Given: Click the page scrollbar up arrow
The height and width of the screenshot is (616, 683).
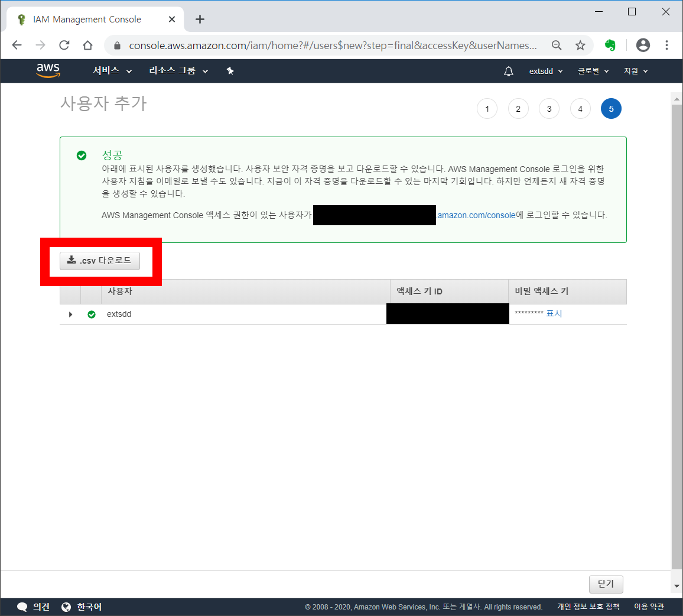Looking at the screenshot, I should point(677,99).
